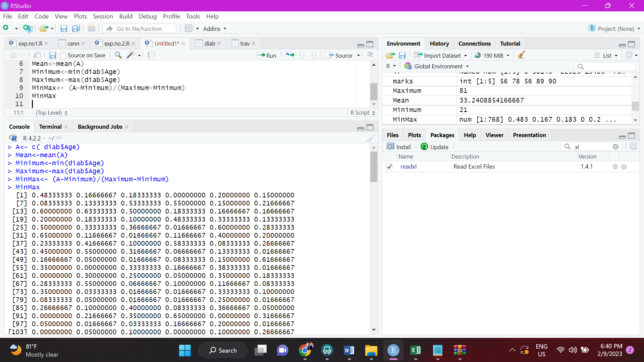644x362 pixels.
Task: Open readxl documentation via the globe icon
Action: coord(615,167)
